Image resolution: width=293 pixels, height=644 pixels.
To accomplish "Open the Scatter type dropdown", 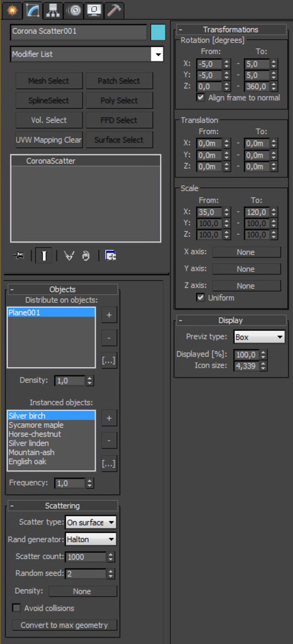I will (91, 522).
